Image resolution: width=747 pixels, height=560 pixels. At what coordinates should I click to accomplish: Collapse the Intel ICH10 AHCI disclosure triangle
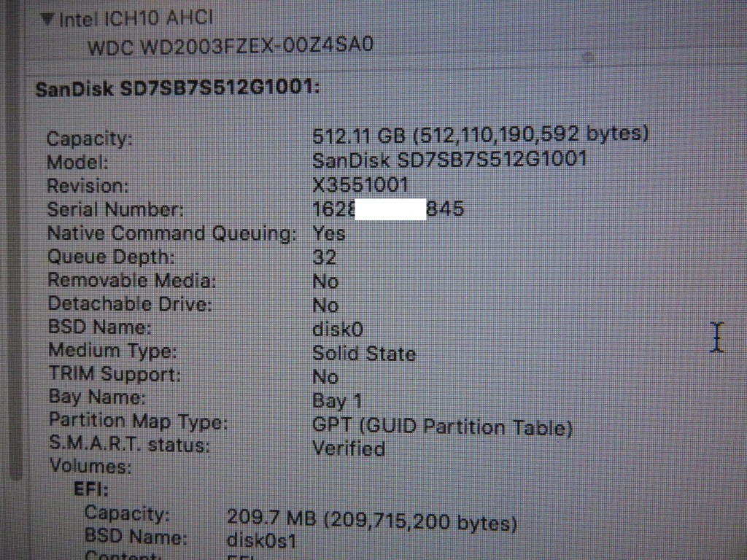47,18
